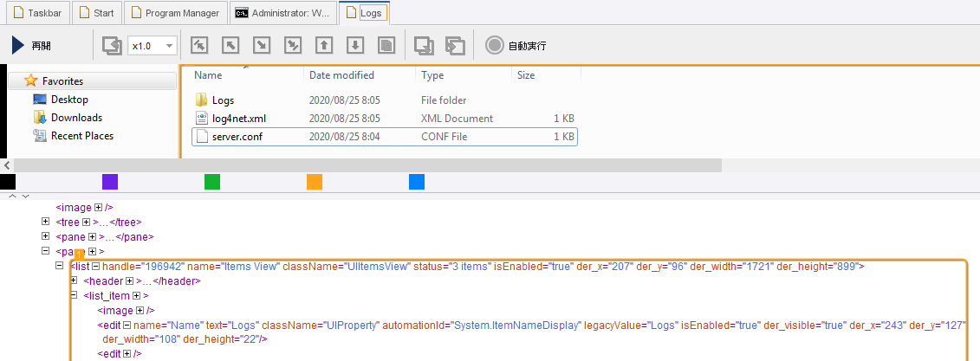
Task: Click the overlapping windows icon left of x1.0
Action: click(x=111, y=46)
